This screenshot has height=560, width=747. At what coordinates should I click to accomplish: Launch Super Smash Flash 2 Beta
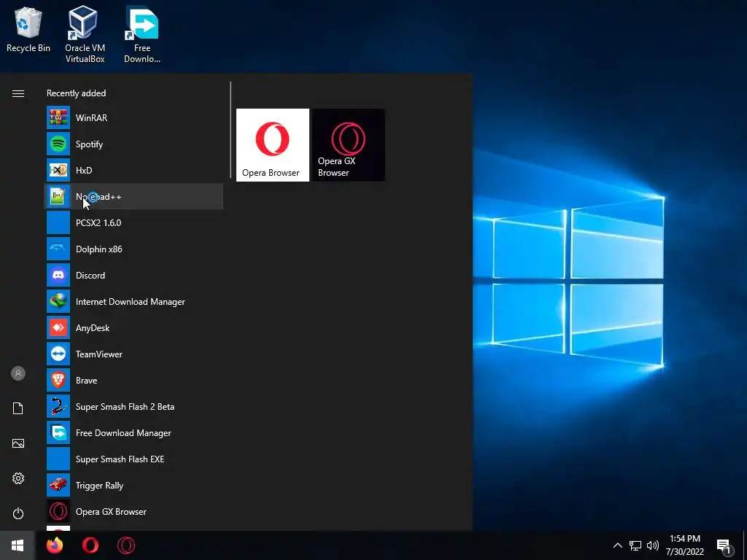(x=133, y=407)
